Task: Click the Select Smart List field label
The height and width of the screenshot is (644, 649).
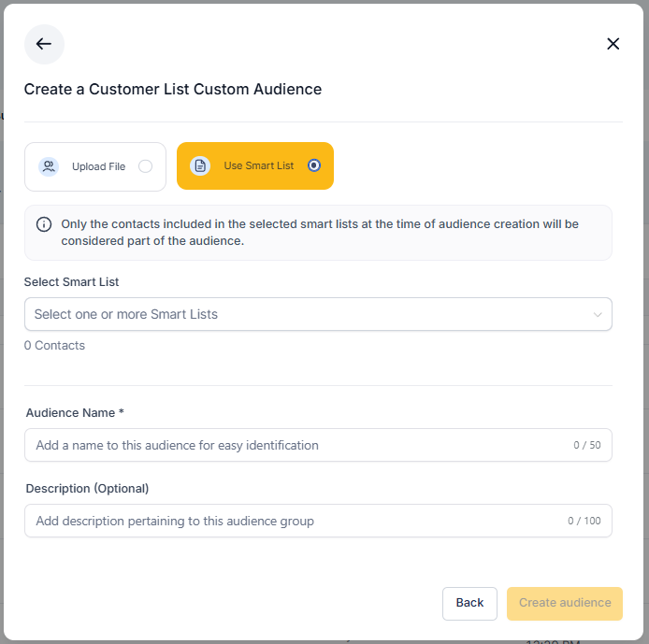Action: click(72, 281)
